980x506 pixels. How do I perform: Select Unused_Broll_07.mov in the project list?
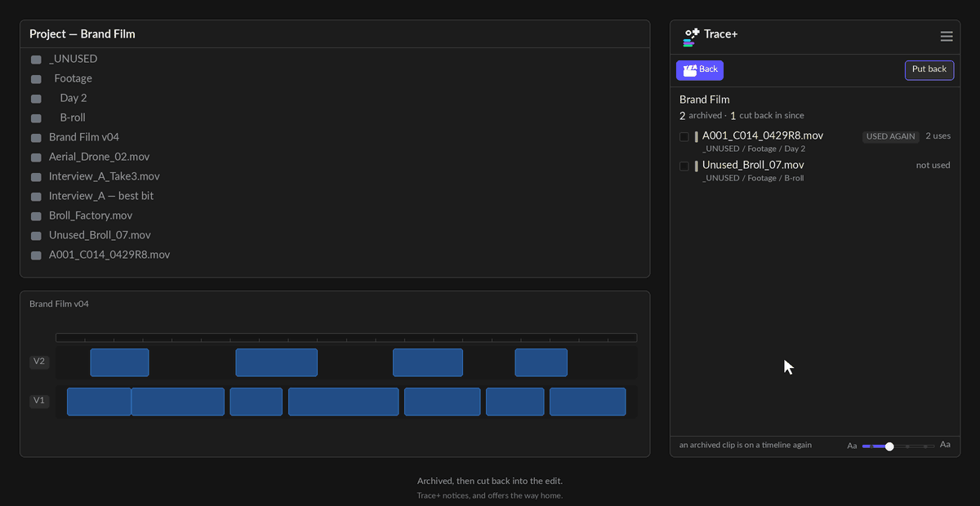point(100,235)
